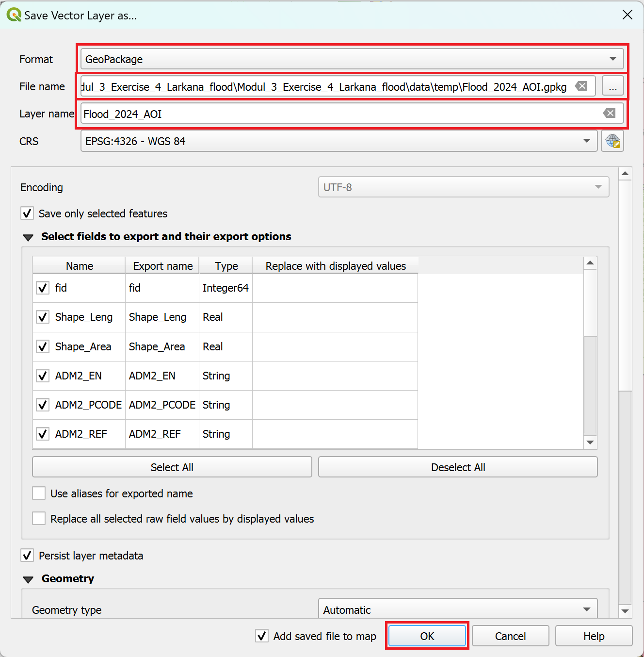Confirm export with the OK button
Screen dimensions: 644x657
[427, 636]
